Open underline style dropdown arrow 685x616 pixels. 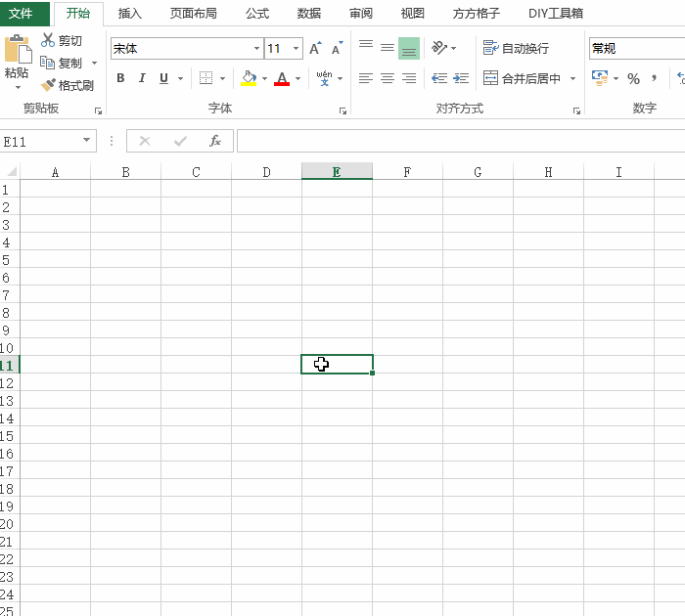[x=180, y=78]
